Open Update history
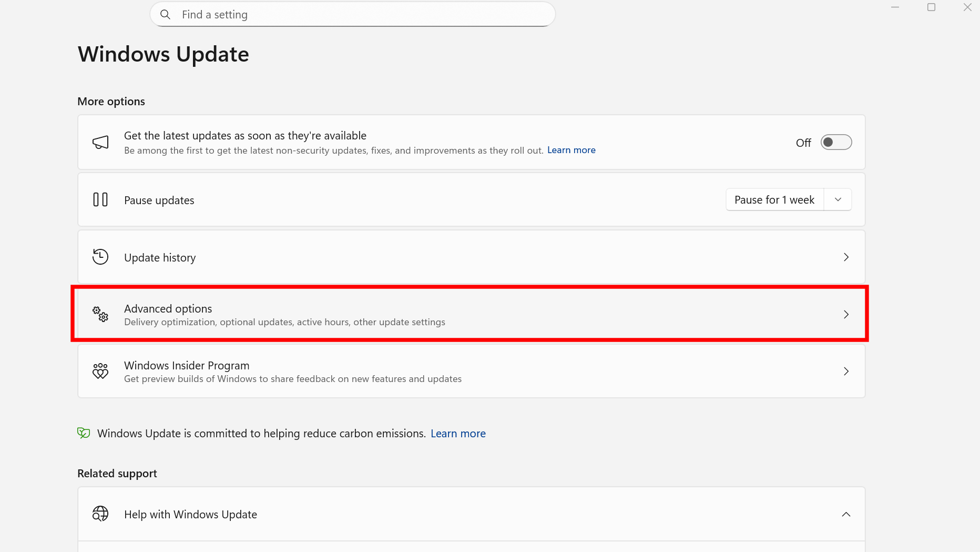980x552 pixels. click(473, 257)
